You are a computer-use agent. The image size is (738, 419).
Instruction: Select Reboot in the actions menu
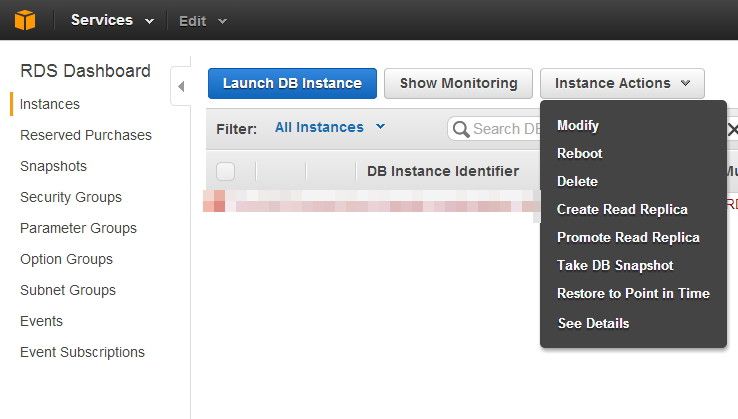[580, 154]
